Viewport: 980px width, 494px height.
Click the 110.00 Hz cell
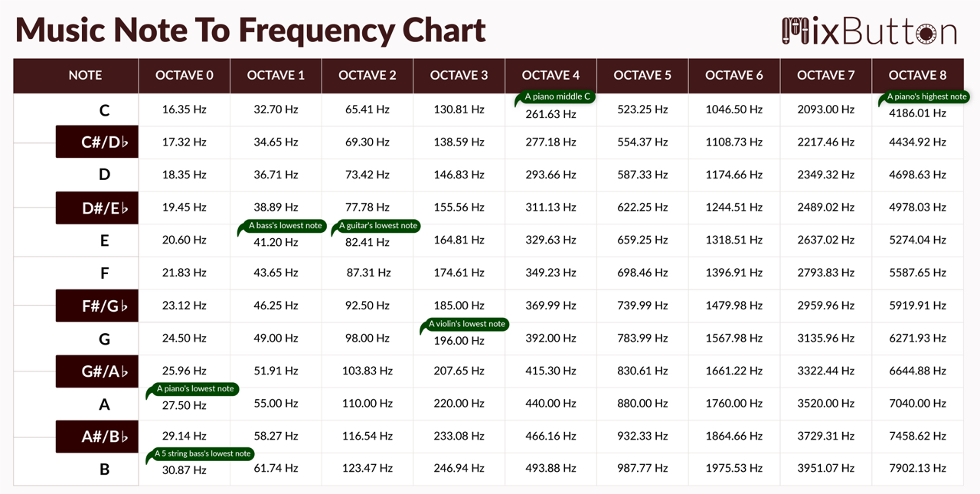367,404
